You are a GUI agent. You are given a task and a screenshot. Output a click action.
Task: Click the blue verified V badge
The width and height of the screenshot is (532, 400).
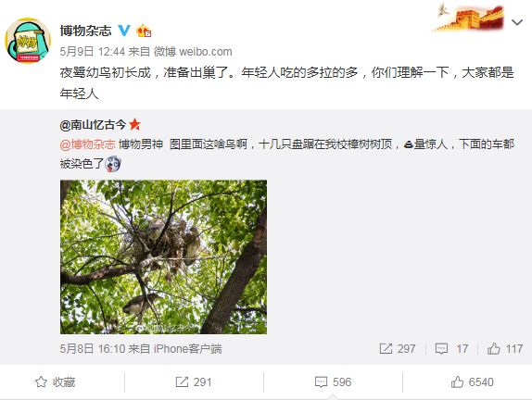click(x=124, y=31)
